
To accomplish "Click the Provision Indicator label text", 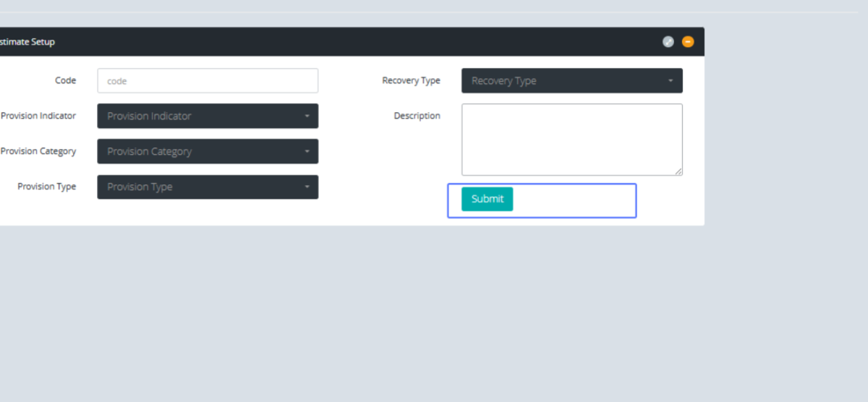I will tap(38, 116).
